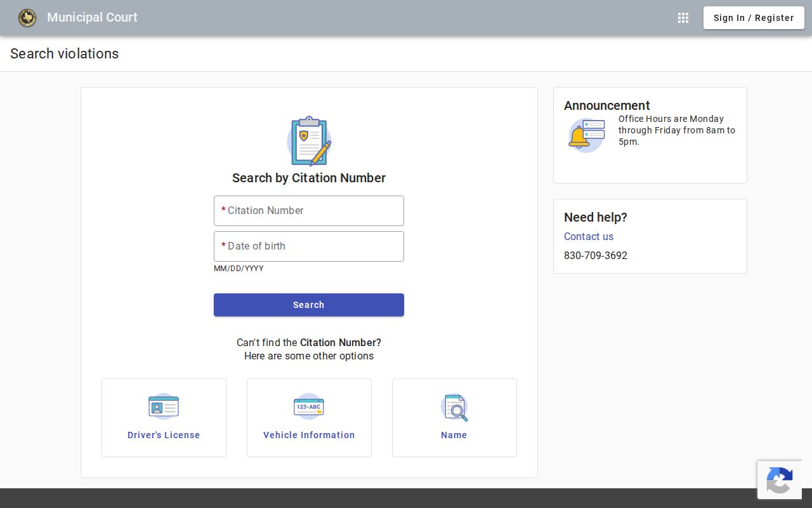Select the Vehicle Information plate icon
The image size is (812, 508).
[x=309, y=406]
